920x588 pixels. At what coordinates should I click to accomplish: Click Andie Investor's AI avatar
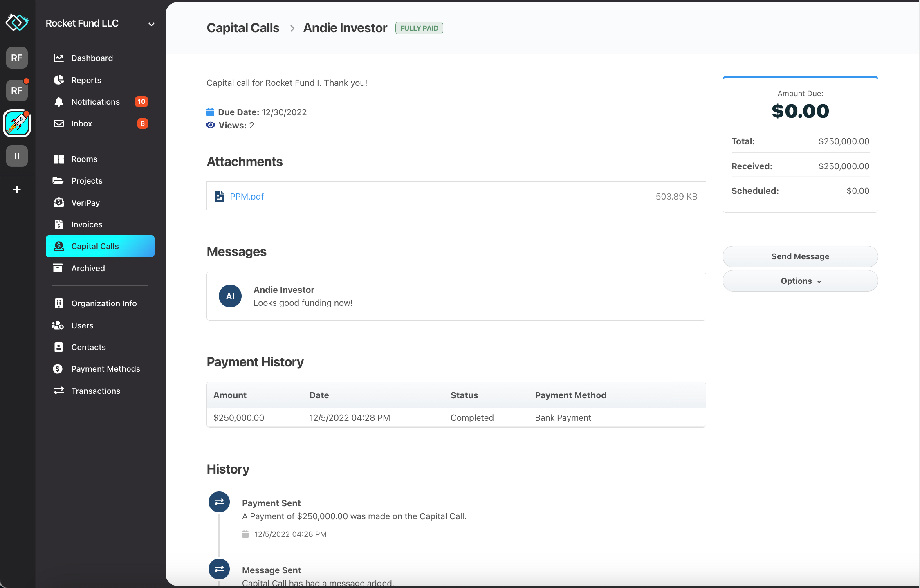[x=230, y=296]
